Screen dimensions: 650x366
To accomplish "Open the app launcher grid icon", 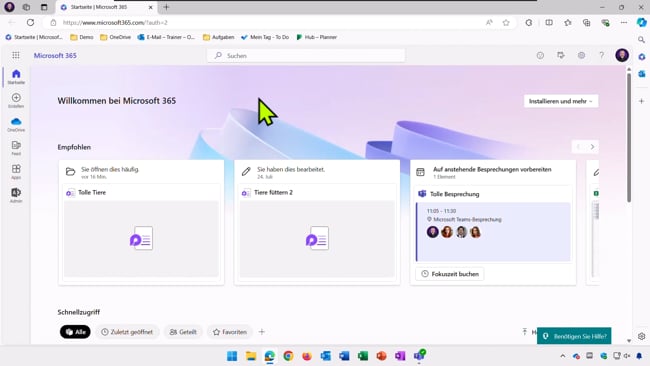I will pos(16,55).
